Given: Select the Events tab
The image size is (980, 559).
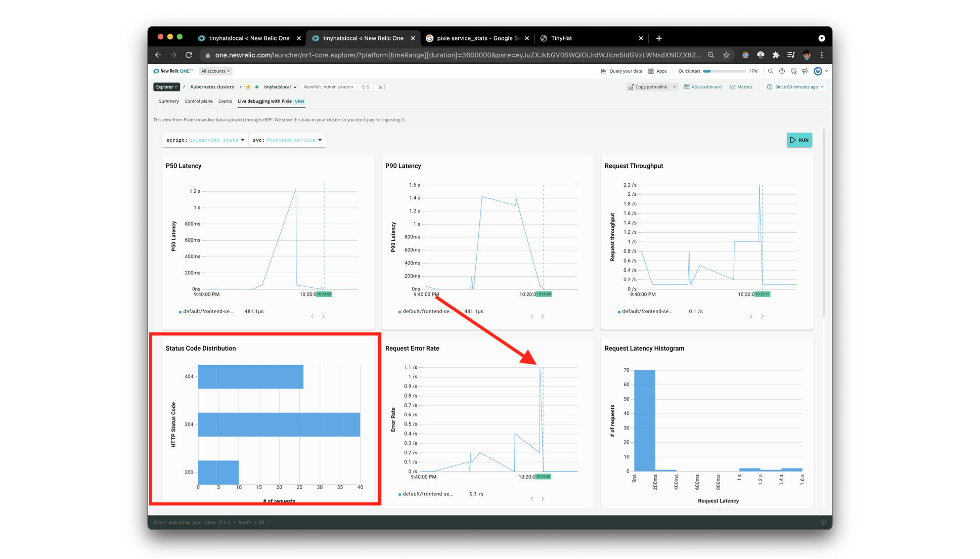Looking at the screenshot, I should click(225, 101).
